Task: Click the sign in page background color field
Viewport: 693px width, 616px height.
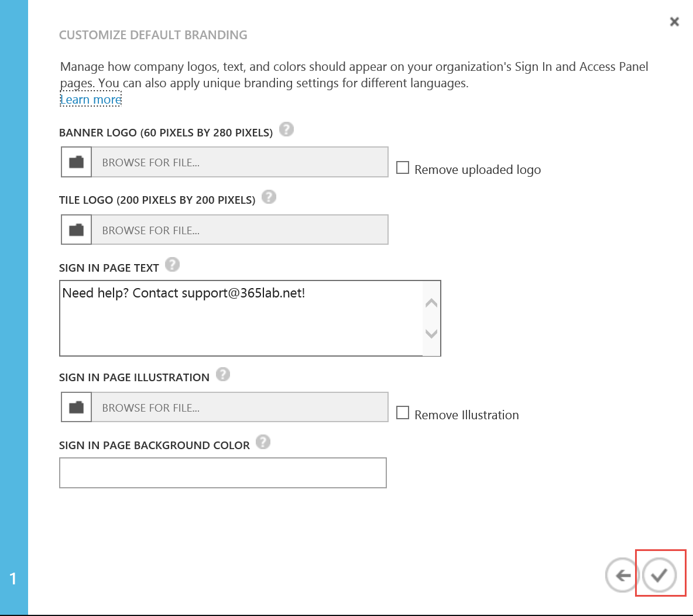Action: click(x=222, y=473)
